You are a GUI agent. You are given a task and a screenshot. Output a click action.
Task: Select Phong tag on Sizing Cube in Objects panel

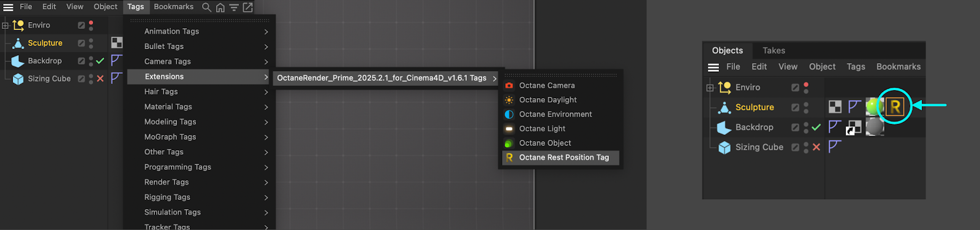pos(834,147)
